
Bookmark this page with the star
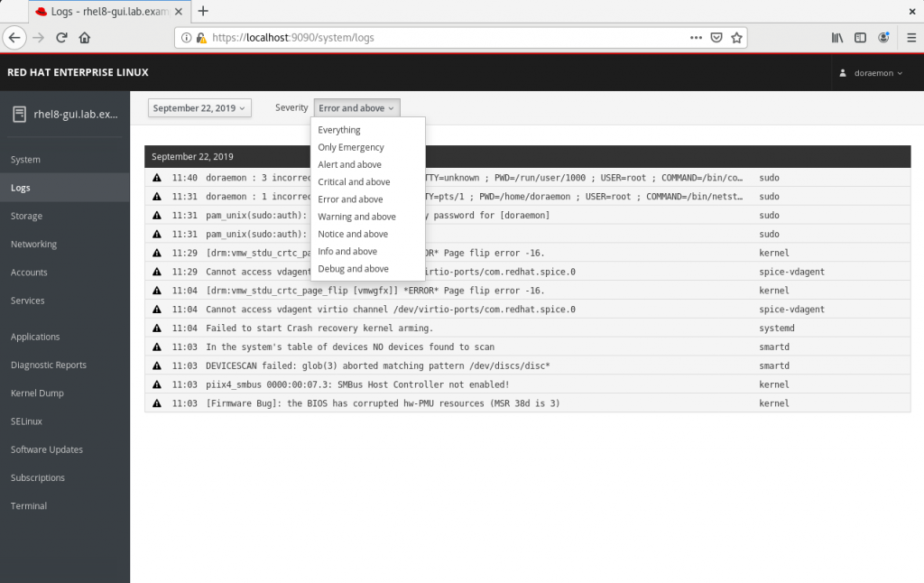(x=736, y=38)
